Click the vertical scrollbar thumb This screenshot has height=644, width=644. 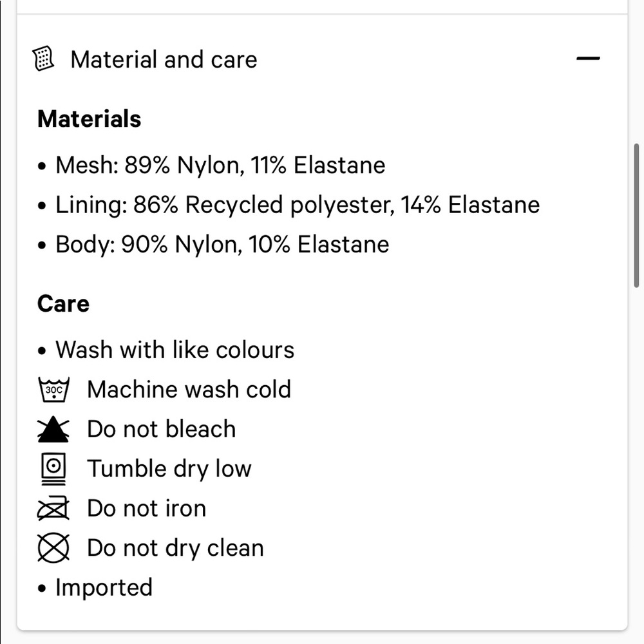click(637, 216)
